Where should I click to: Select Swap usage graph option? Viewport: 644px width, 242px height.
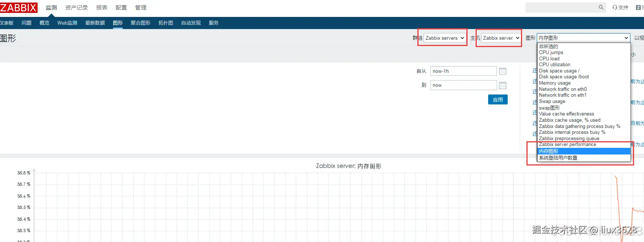(x=584, y=102)
